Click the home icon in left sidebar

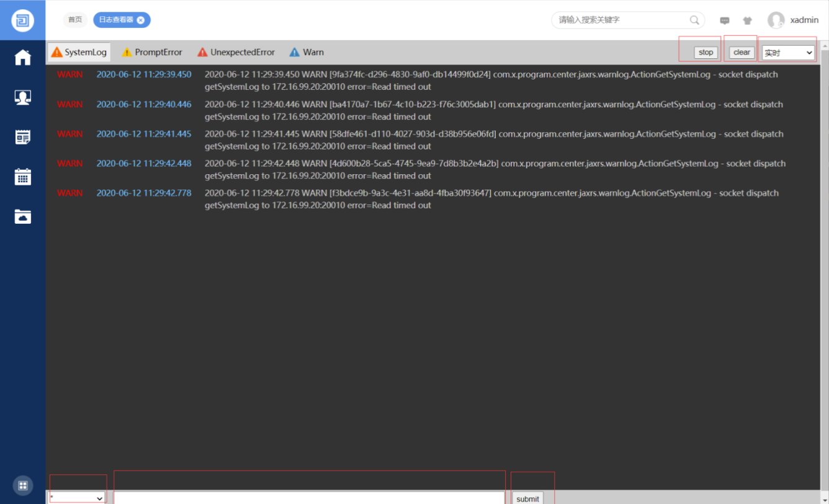[x=23, y=58]
